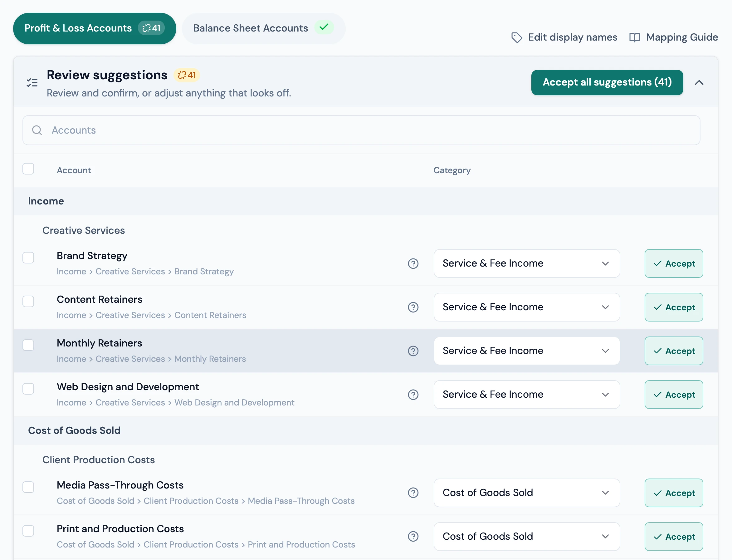Click the Brand Strategy account name

coord(92,256)
